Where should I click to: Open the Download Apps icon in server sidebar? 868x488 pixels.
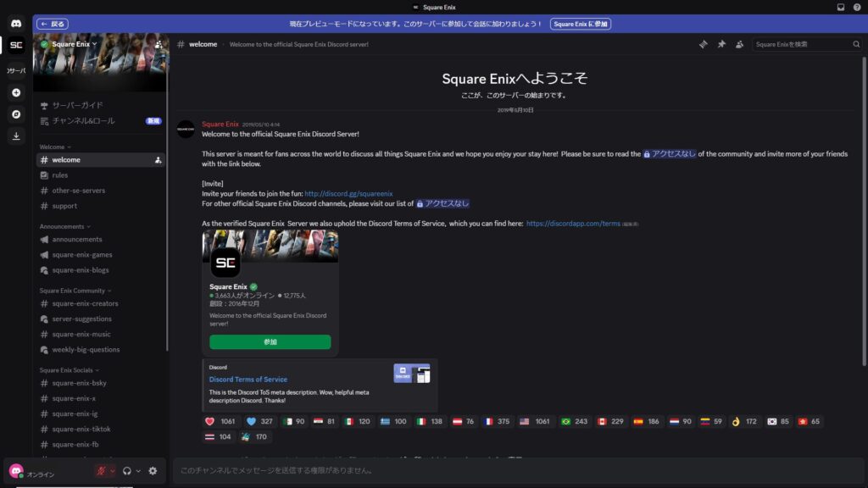pos(16,136)
